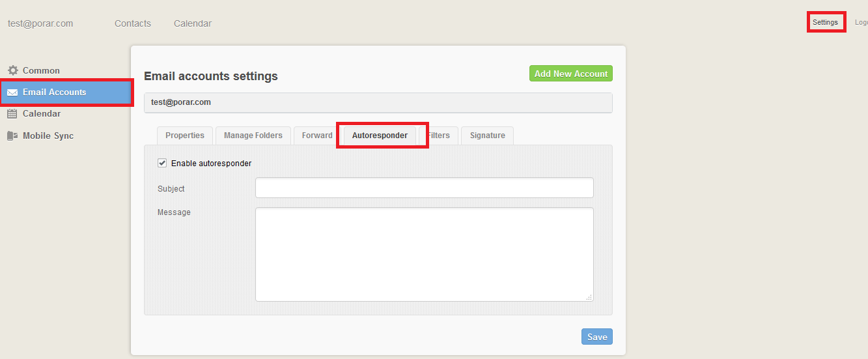Screen dimensions: 868x359
Task: Go to the Forward tab
Action: pos(317,136)
